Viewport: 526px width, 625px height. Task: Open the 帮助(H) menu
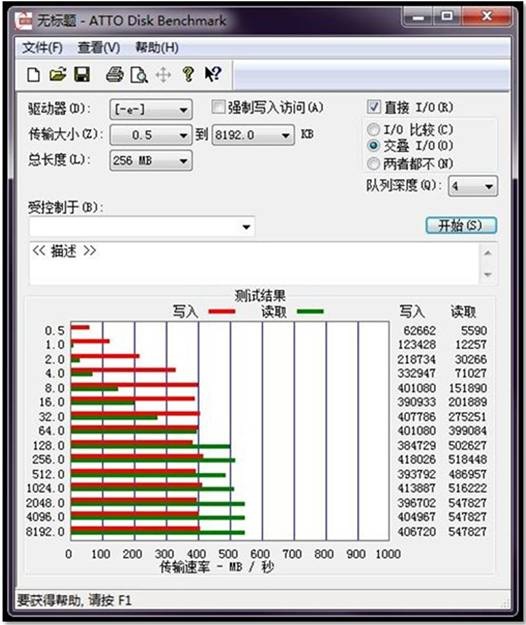157,48
